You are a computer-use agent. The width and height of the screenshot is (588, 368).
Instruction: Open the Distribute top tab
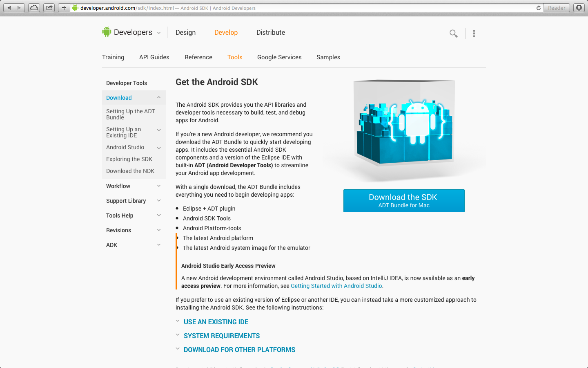click(271, 32)
